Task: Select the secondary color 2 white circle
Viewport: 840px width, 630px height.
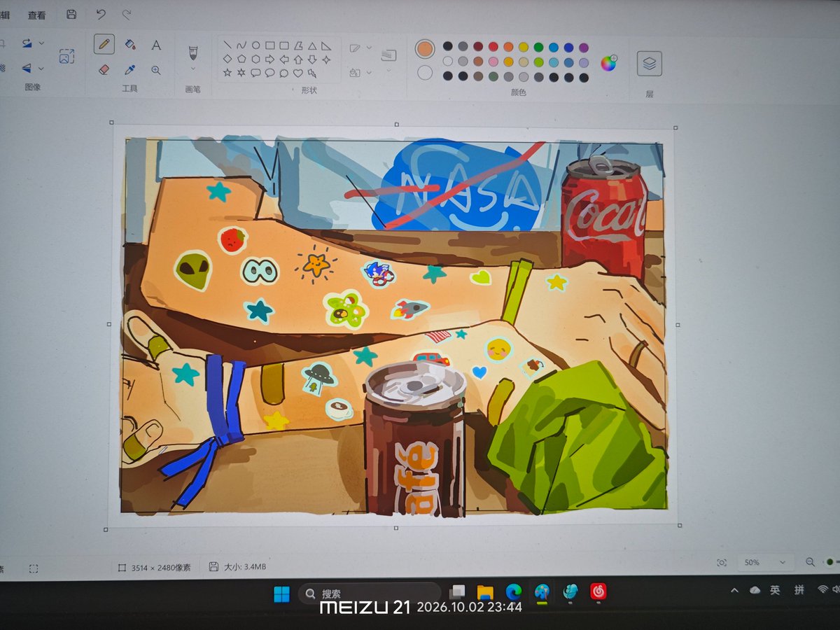Action: [x=425, y=72]
